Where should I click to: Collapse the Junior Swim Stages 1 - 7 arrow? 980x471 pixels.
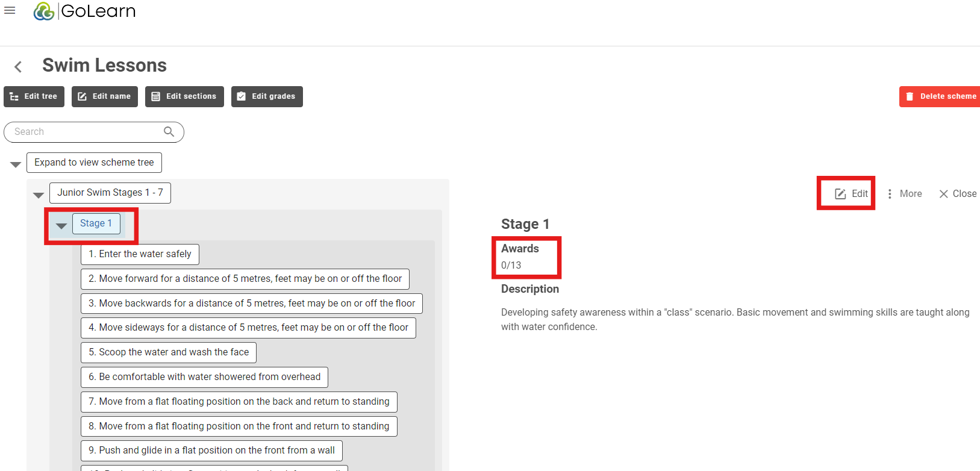pos(39,195)
